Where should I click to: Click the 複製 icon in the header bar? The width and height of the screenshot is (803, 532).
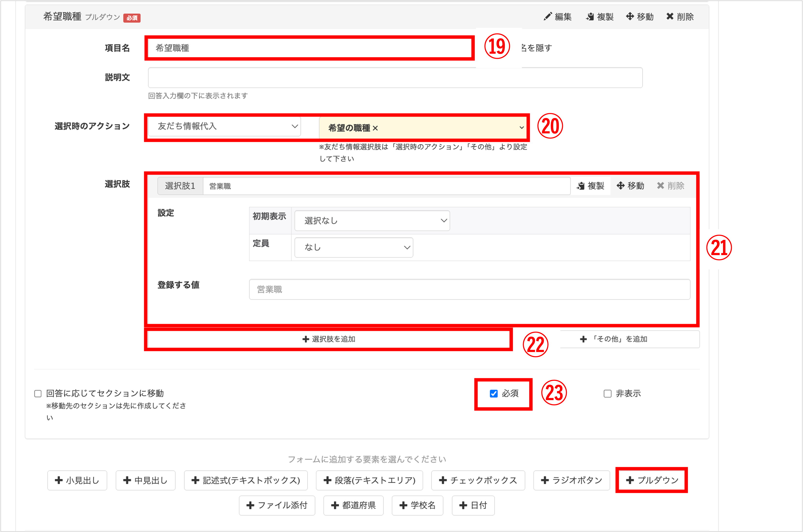590,17
